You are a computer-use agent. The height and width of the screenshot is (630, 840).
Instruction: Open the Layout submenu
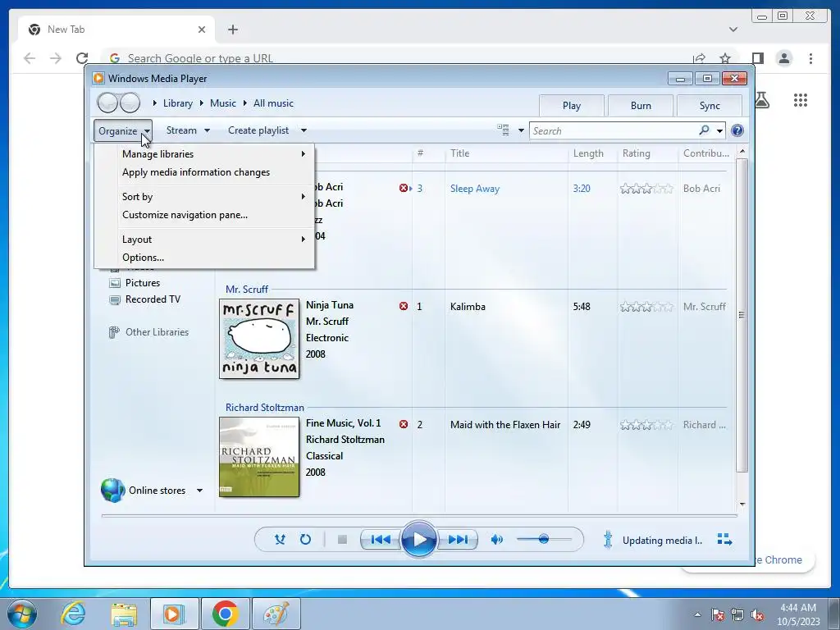(204, 240)
